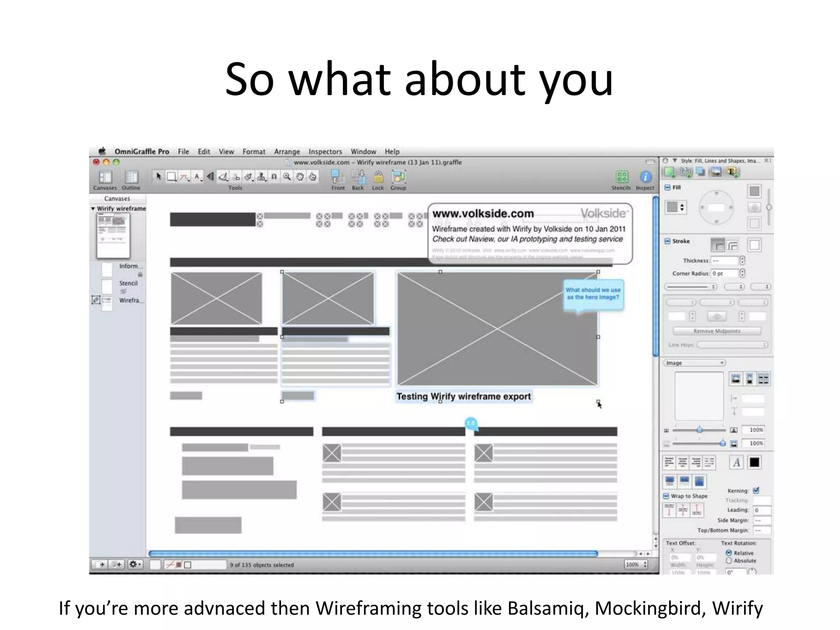Click Remove Midpoints button

pyautogui.click(x=717, y=331)
